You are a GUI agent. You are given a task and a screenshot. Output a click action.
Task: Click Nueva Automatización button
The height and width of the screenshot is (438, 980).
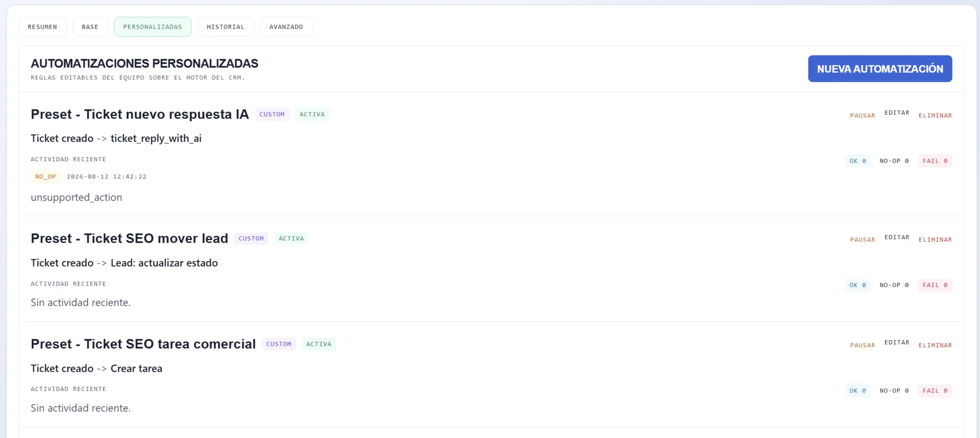click(x=880, y=69)
